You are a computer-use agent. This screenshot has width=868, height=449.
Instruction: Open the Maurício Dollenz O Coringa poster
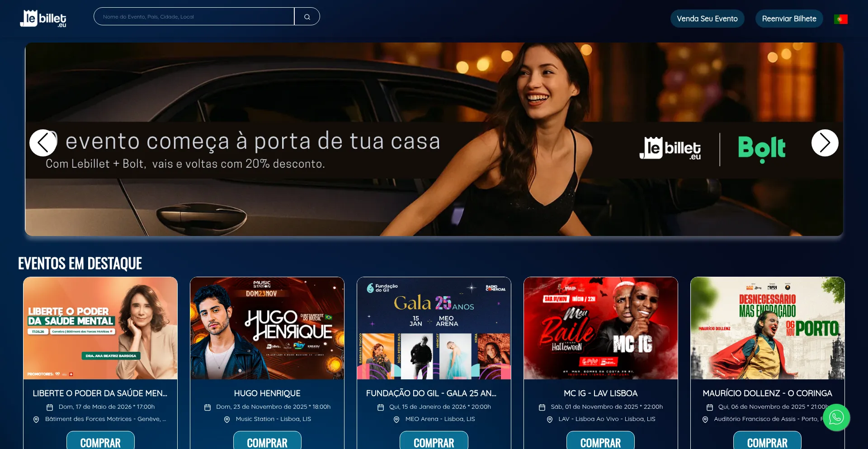pos(767,328)
